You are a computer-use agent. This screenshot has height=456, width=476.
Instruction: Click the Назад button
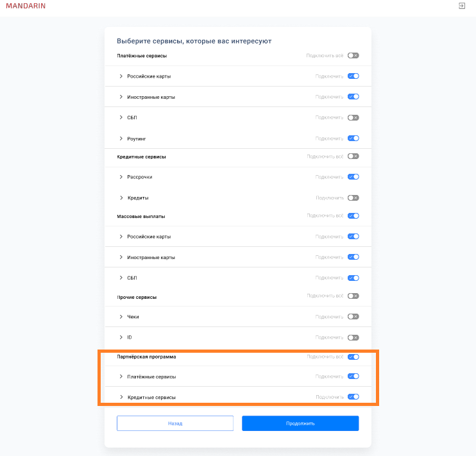pyautogui.click(x=174, y=423)
